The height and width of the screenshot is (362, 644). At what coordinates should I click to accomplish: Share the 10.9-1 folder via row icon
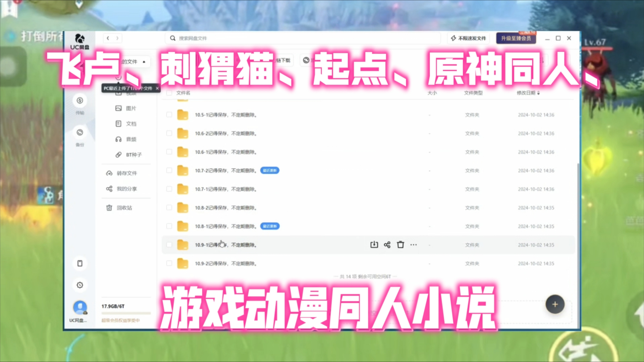pyautogui.click(x=387, y=245)
